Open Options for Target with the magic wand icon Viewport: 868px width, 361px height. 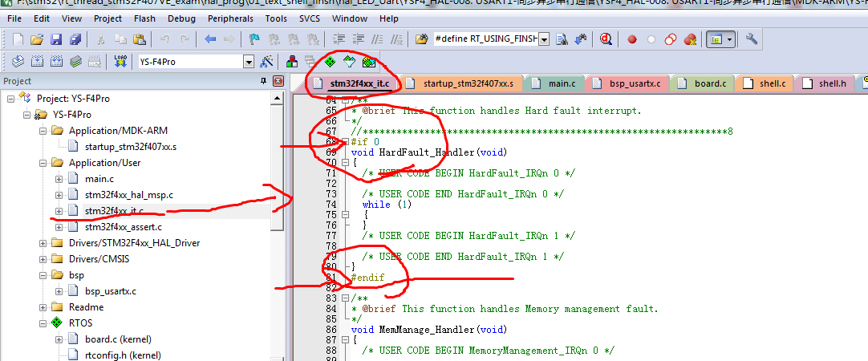pos(267,61)
